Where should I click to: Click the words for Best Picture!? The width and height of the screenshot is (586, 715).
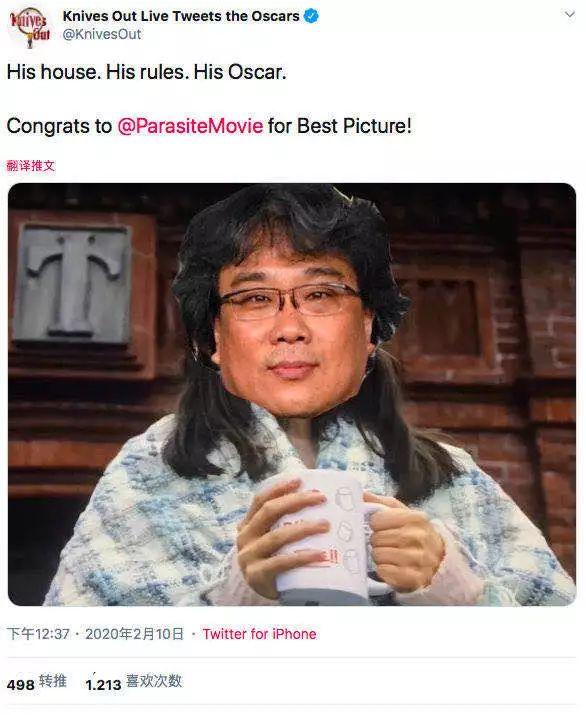coord(340,126)
